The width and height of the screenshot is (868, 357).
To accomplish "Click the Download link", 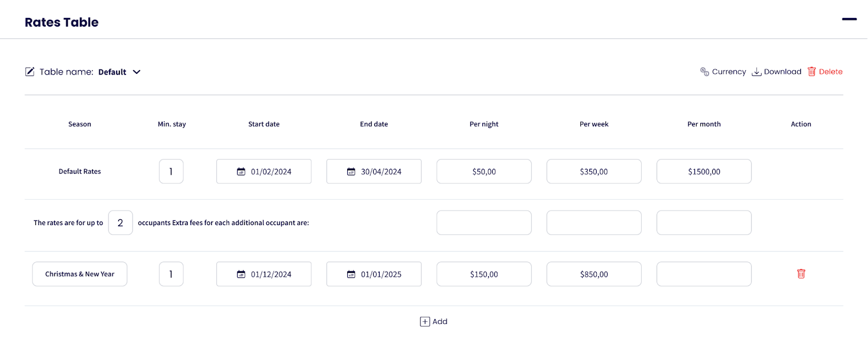I will tap(782, 72).
